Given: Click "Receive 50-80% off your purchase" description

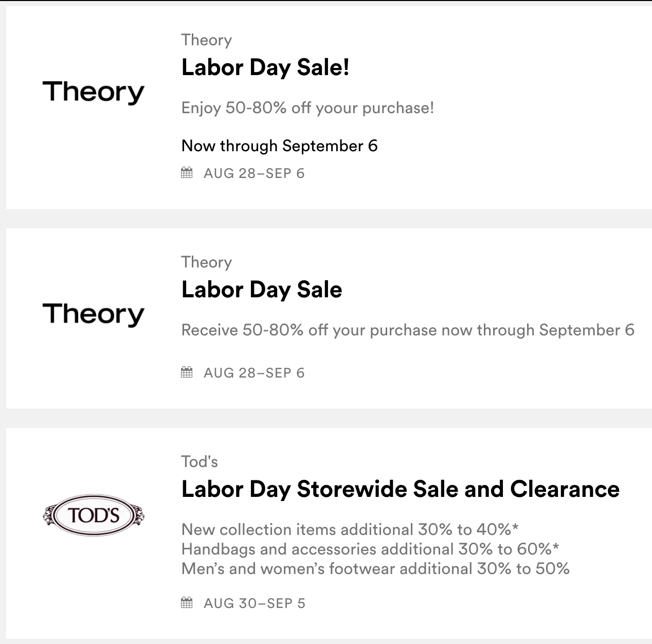Looking at the screenshot, I should tap(408, 330).
